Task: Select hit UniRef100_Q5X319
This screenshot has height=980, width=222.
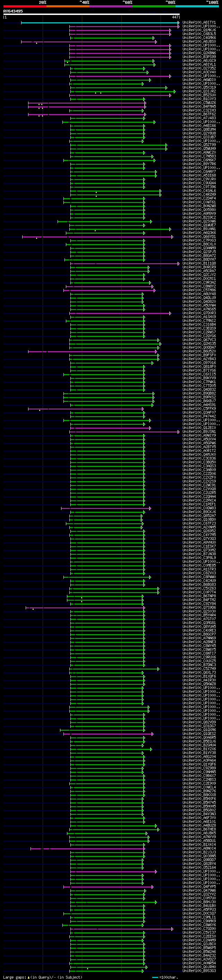Action: click(199, 88)
